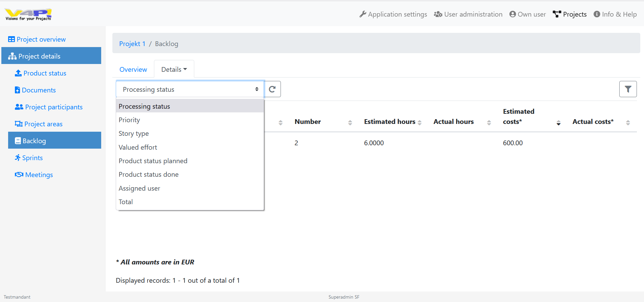Select Valued effort option in list
644x302 pixels.
pyautogui.click(x=190, y=147)
